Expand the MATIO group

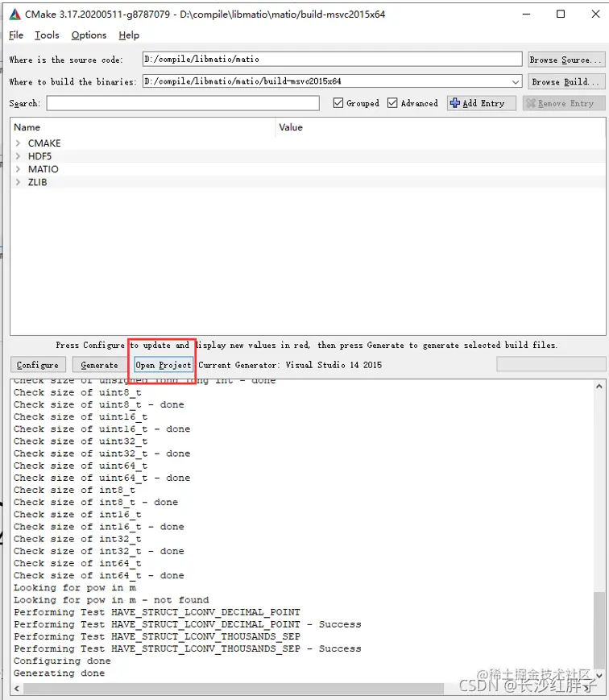click(18, 169)
